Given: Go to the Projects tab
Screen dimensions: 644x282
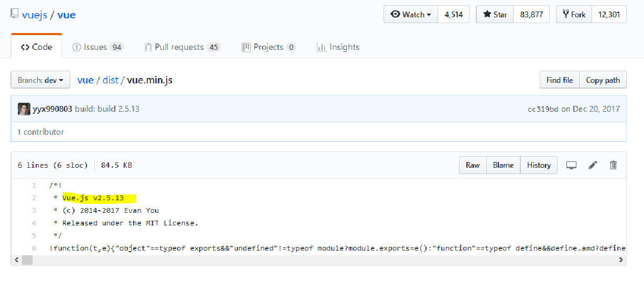Looking at the screenshot, I should (268, 47).
